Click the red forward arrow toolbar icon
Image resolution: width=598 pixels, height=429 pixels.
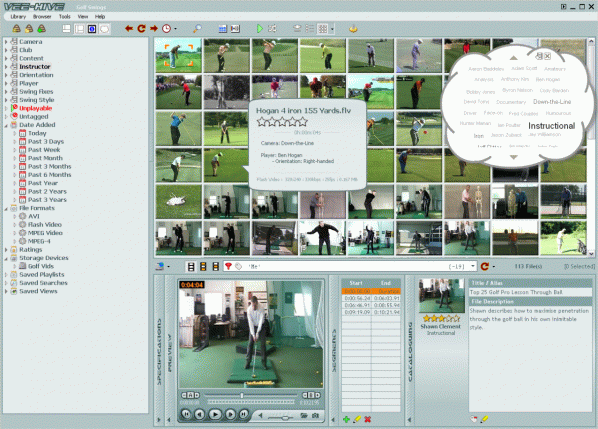[154, 29]
